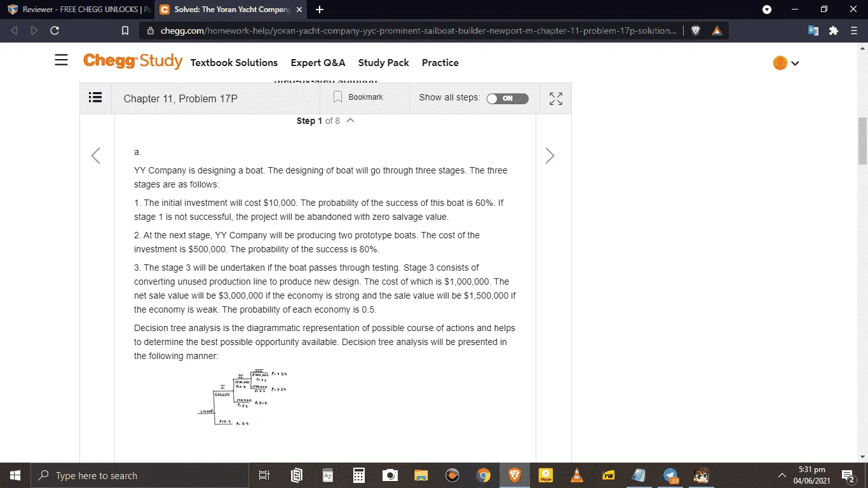Go to next problem arrow
The width and height of the screenshot is (868, 488).
click(x=550, y=156)
